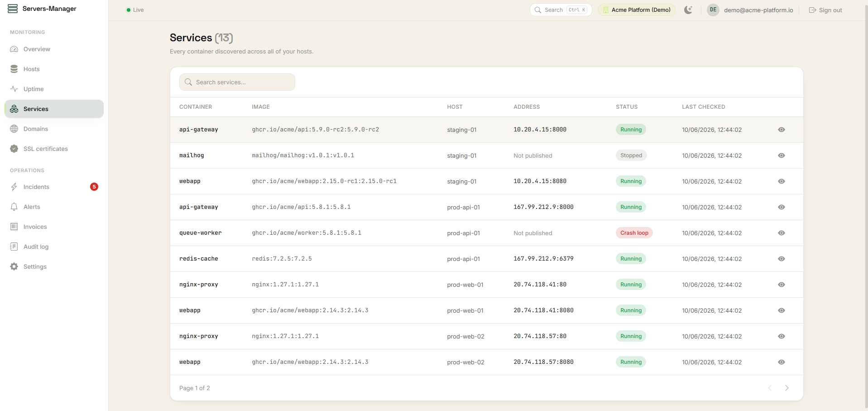Open SSL certificates section
The width and height of the screenshot is (868, 411).
click(54, 149)
